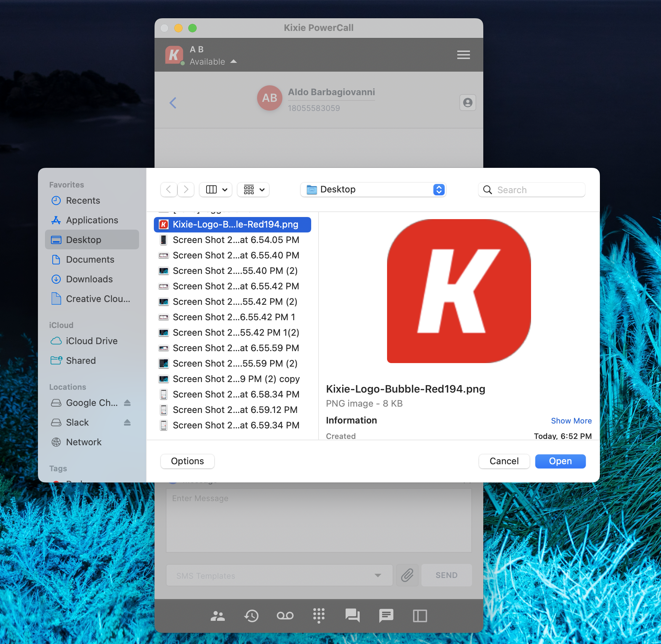Screen dimensions: 661x644
Task: Click the Kixie logo preview image
Action: pyautogui.click(x=459, y=291)
